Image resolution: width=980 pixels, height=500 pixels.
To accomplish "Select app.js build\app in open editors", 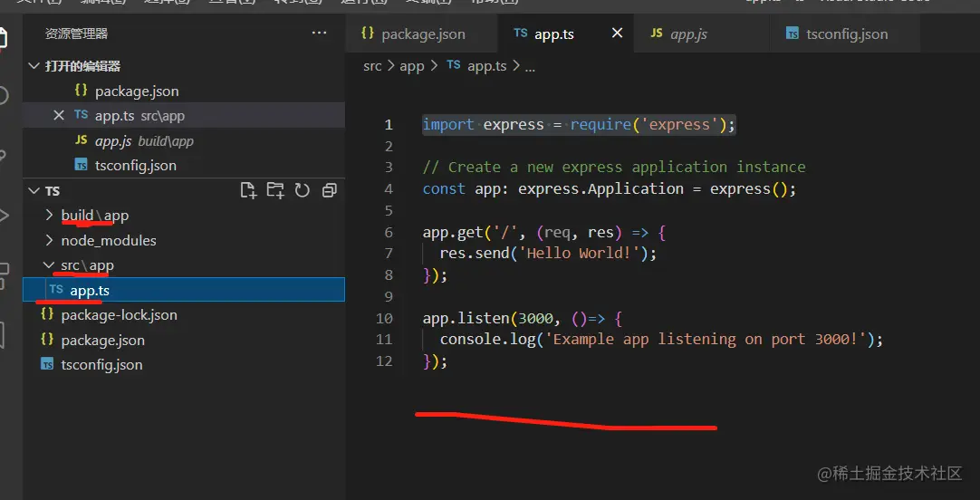I will (x=184, y=141).
